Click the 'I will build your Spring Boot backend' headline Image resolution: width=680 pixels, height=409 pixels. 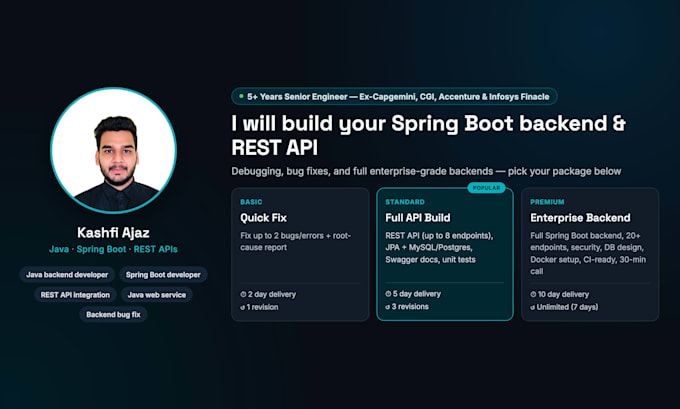428,135
